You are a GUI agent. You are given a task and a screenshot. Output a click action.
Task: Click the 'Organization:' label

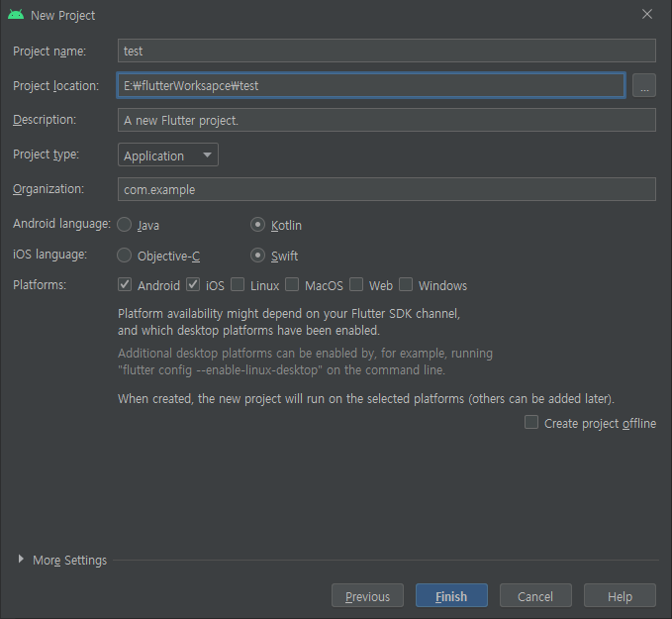click(48, 189)
